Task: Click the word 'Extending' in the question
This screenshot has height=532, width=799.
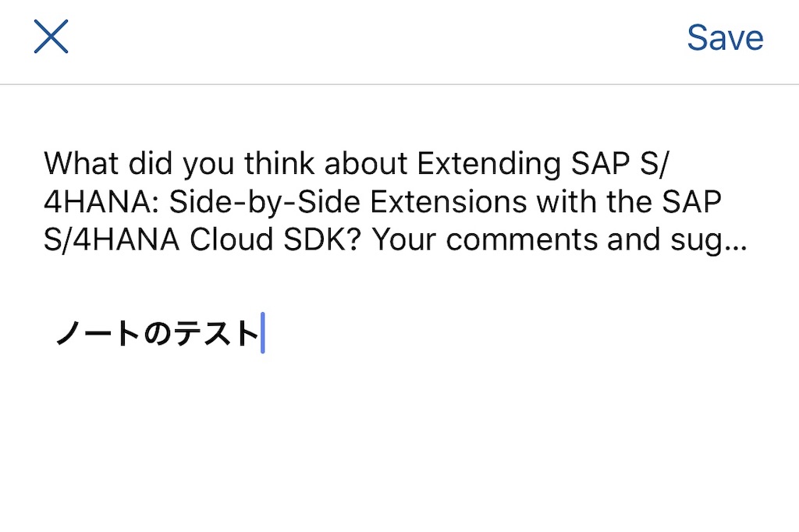Action: click(488, 164)
